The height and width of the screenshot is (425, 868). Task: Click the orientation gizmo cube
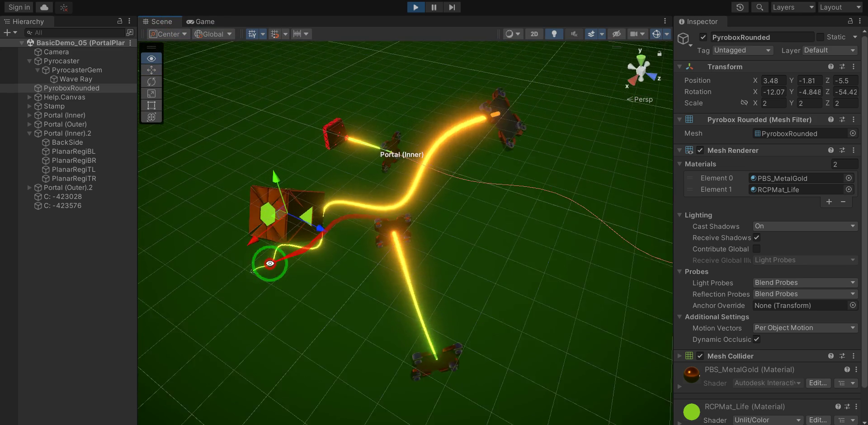tap(641, 70)
